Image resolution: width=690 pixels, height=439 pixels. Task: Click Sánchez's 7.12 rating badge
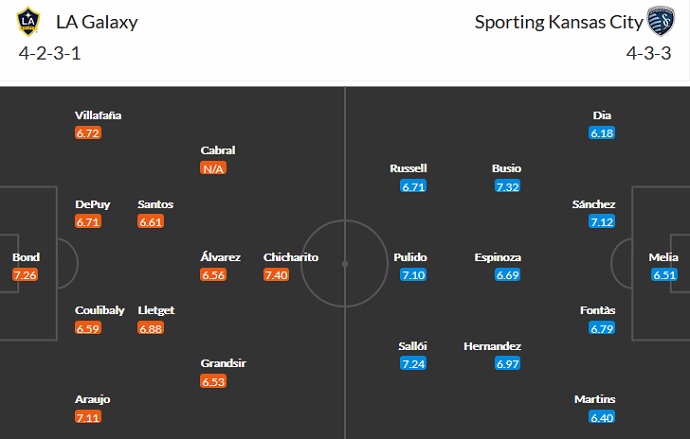[x=602, y=222]
